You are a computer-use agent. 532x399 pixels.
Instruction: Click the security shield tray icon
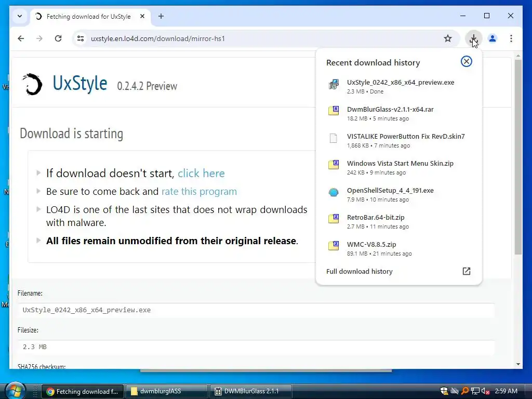point(444,391)
